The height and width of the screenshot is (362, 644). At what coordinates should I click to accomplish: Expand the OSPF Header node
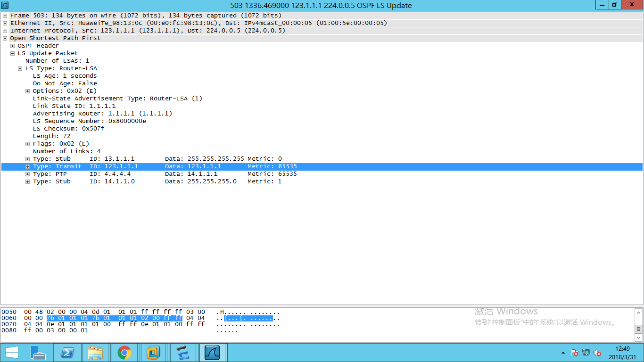(x=13, y=46)
